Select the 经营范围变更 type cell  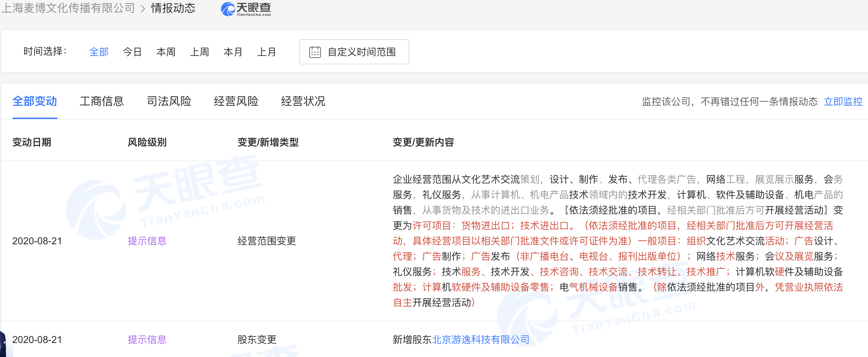(x=267, y=241)
